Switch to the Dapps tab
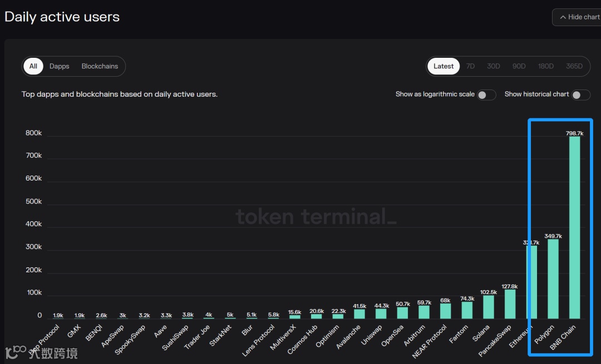Viewport: 601px width, 364px height. [x=60, y=66]
